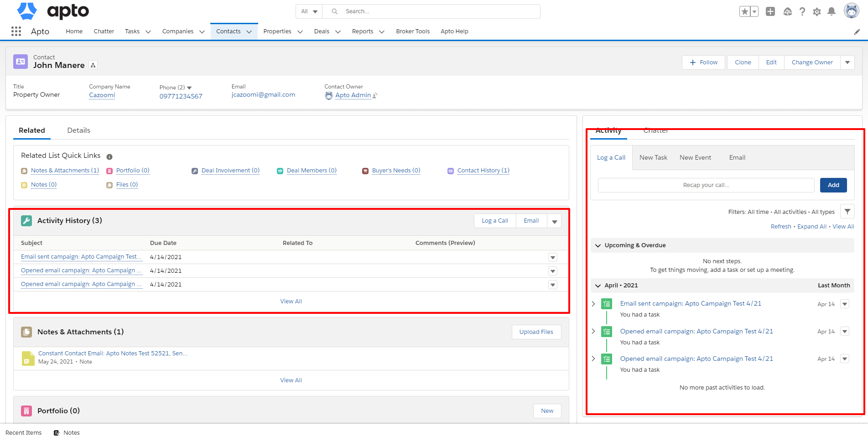Click the blue Add button
868x442 pixels.
point(833,185)
